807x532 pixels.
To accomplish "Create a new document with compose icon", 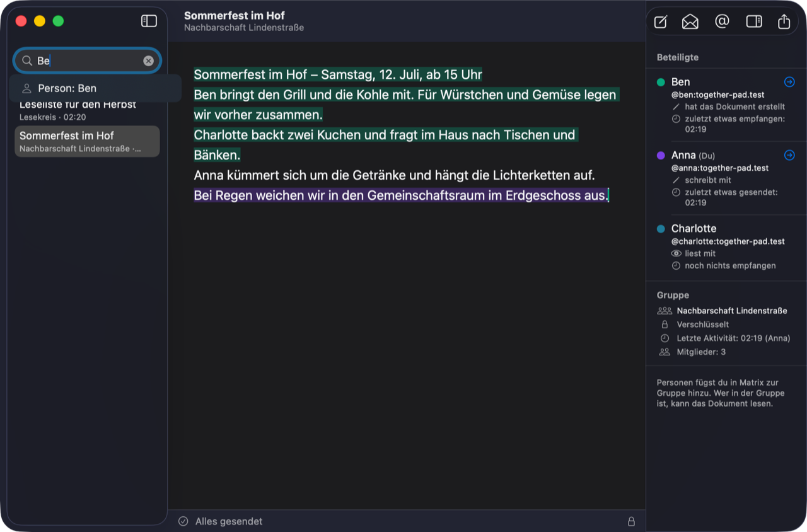I will [x=660, y=22].
